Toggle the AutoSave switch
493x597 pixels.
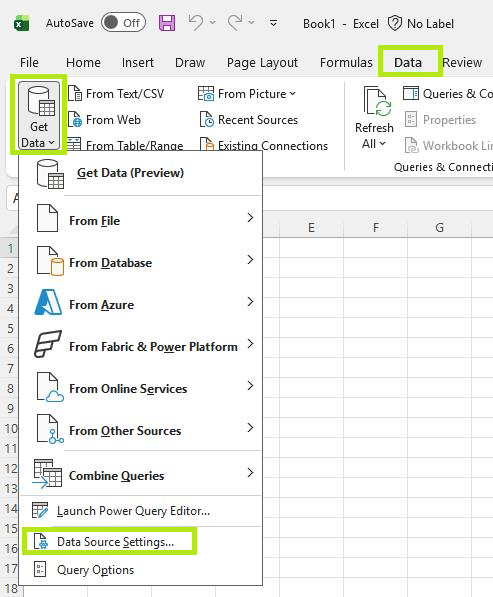pyautogui.click(x=123, y=23)
